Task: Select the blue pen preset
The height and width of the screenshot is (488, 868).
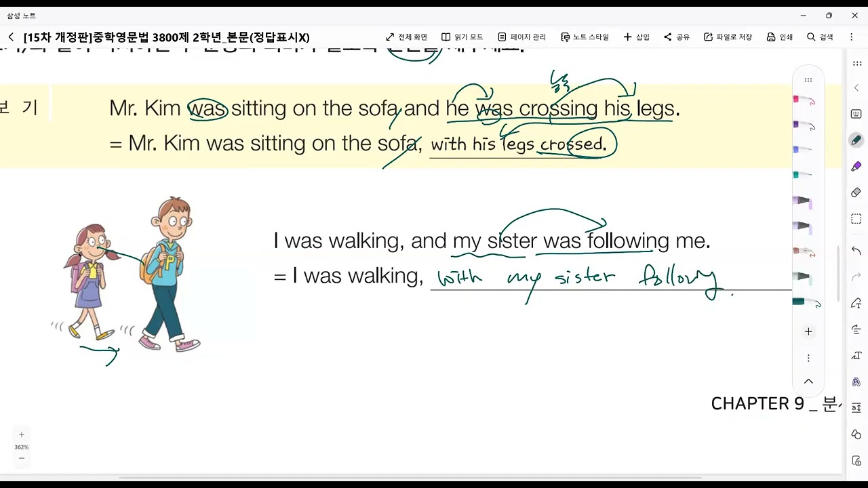Action: click(x=804, y=150)
